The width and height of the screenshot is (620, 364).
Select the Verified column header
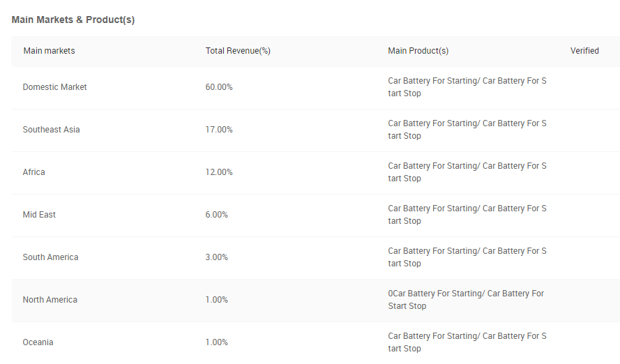tap(584, 51)
